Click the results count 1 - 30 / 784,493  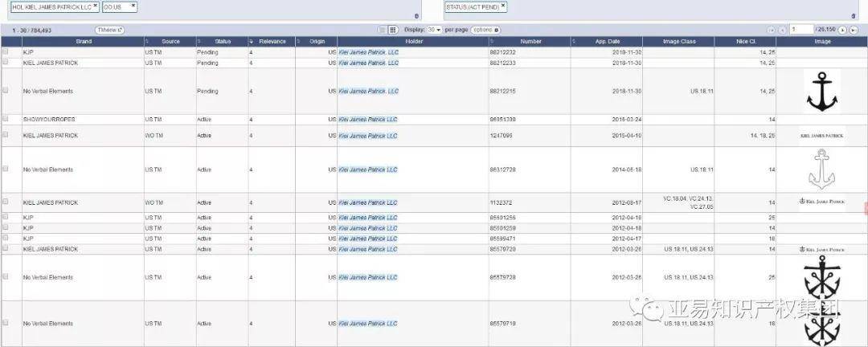pos(31,31)
